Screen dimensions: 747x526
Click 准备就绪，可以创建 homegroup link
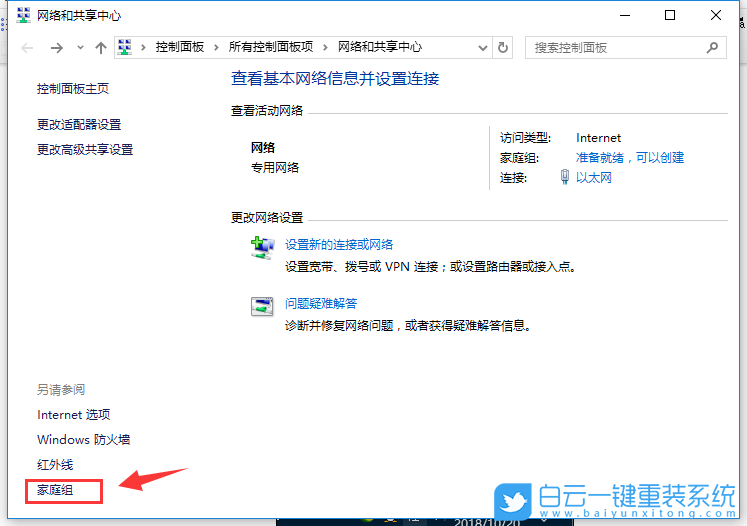click(630, 158)
